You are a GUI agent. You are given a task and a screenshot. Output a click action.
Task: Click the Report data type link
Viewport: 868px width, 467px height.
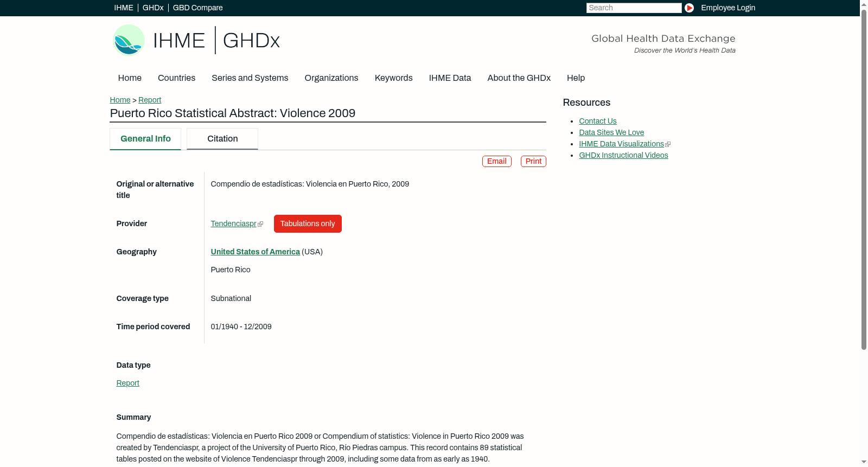(127, 383)
